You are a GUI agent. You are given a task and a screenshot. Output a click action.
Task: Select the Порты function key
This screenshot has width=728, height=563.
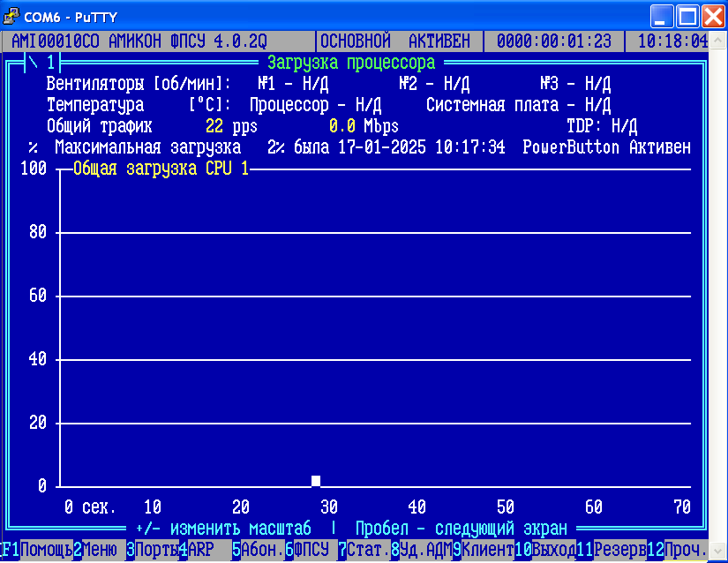click(156, 550)
